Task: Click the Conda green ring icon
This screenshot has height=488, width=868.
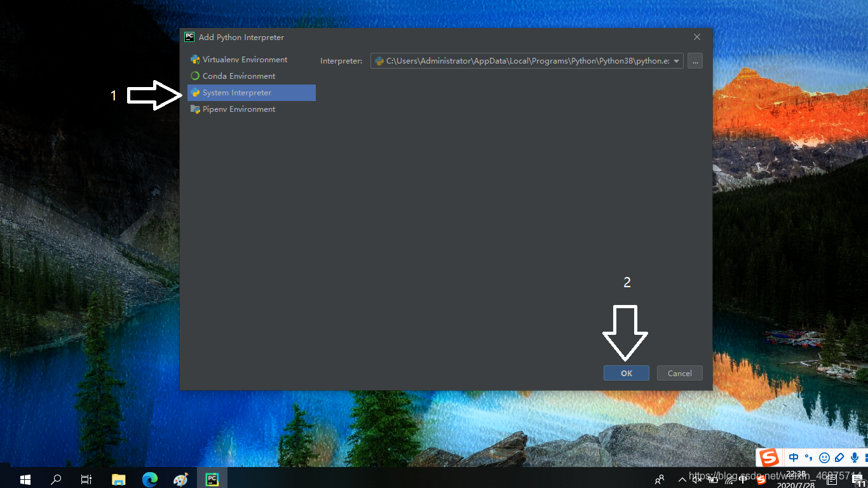Action: click(x=195, y=76)
